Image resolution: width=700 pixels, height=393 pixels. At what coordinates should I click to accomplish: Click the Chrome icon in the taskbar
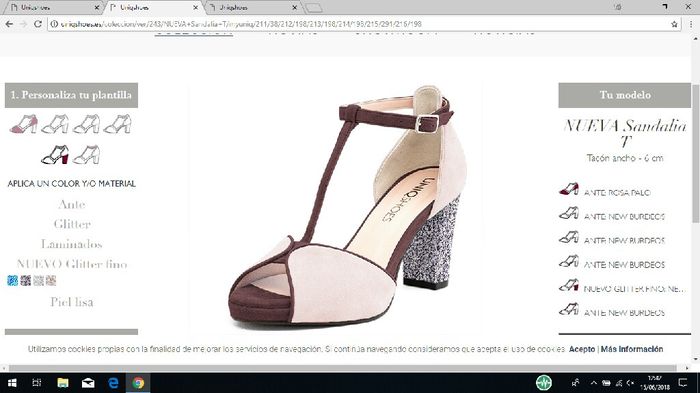[x=138, y=383]
